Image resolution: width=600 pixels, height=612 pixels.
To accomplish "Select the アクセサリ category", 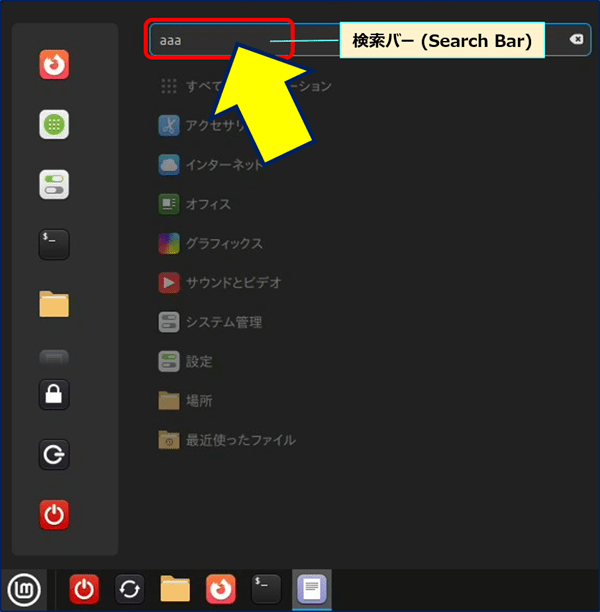I will 203,125.
